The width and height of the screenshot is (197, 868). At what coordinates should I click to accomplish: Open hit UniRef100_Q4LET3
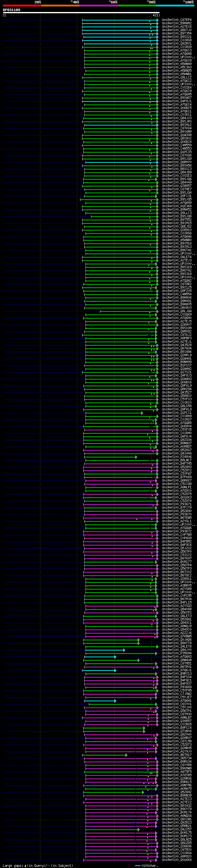pyautogui.click(x=176, y=616)
